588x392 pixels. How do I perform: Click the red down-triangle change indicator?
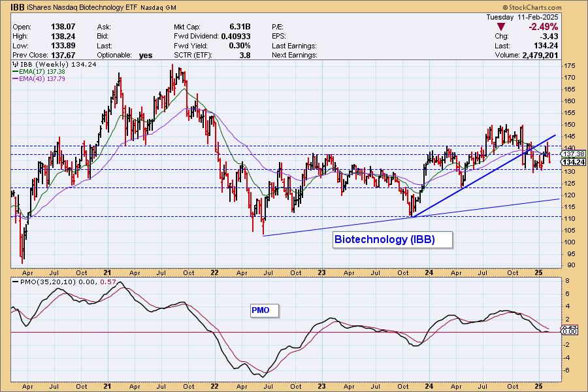pyautogui.click(x=501, y=27)
